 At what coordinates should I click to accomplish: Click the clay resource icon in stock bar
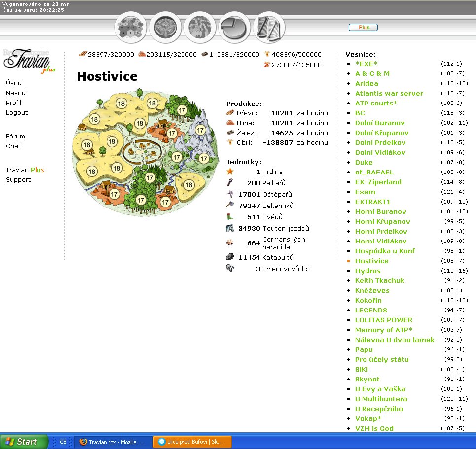[142, 54]
